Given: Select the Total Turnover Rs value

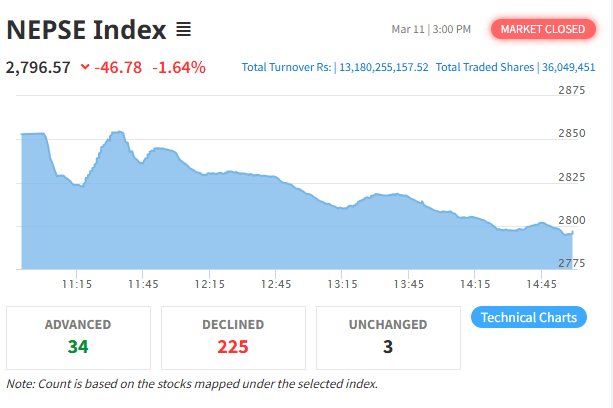Looking at the screenshot, I should (x=385, y=68).
